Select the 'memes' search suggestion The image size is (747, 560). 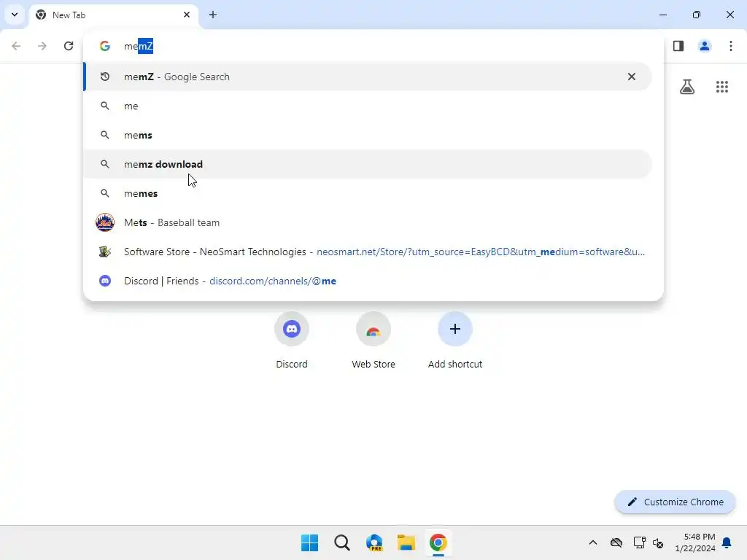(368, 193)
